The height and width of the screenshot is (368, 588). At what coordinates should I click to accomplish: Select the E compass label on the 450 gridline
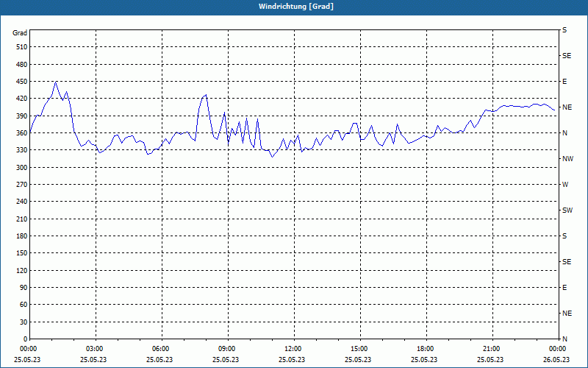[x=564, y=82]
